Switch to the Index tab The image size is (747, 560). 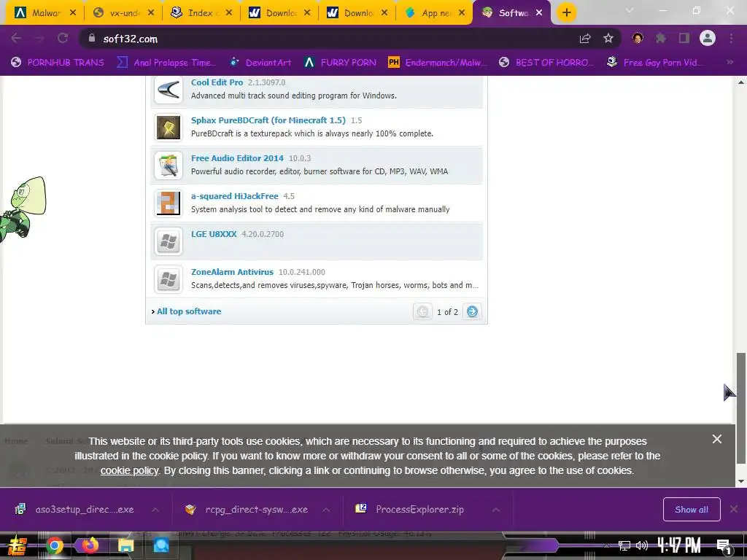pos(202,13)
